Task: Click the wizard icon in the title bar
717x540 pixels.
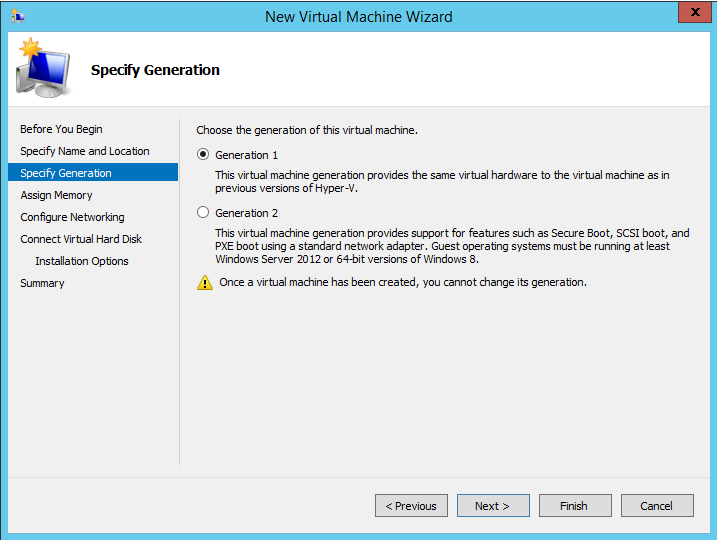Action: pos(18,16)
